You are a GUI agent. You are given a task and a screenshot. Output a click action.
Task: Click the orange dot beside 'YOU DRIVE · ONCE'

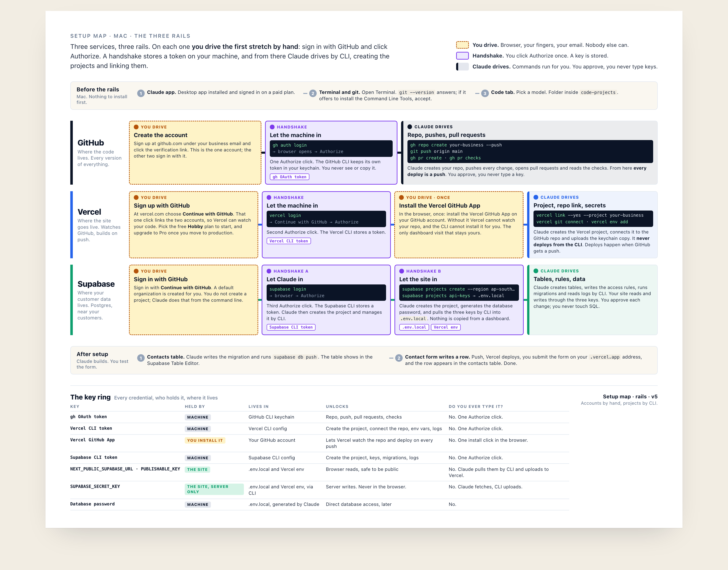pyautogui.click(x=401, y=198)
